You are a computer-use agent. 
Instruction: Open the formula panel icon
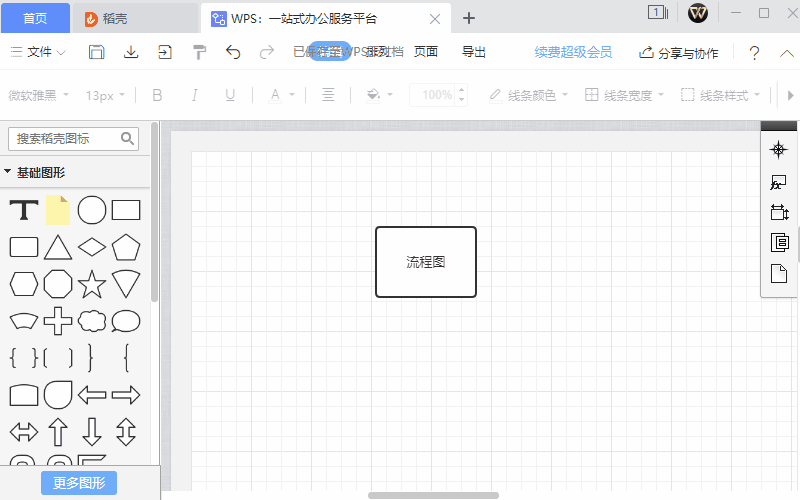coord(779,182)
